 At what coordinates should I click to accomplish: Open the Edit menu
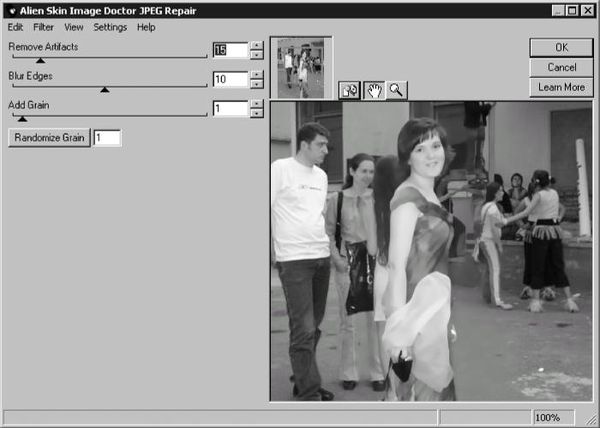pyautogui.click(x=15, y=27)
